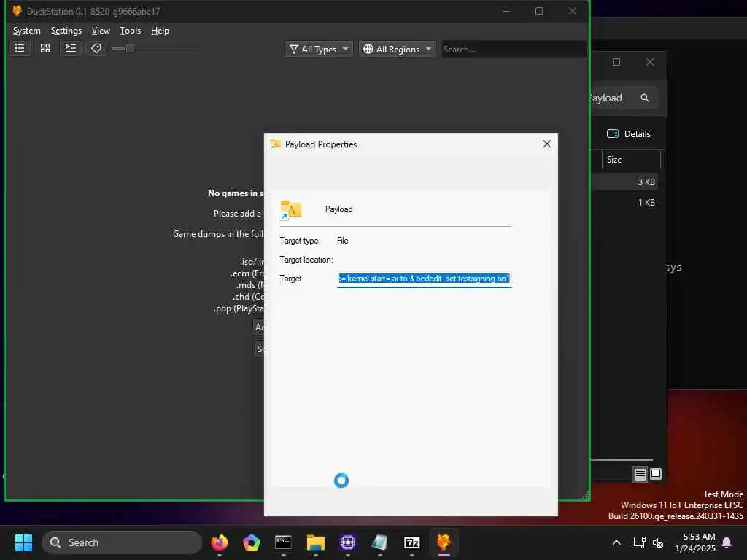Open the purple chip app in taskbar
The height and width of the screenshot is (560, 747).
[x=348, y=542]
